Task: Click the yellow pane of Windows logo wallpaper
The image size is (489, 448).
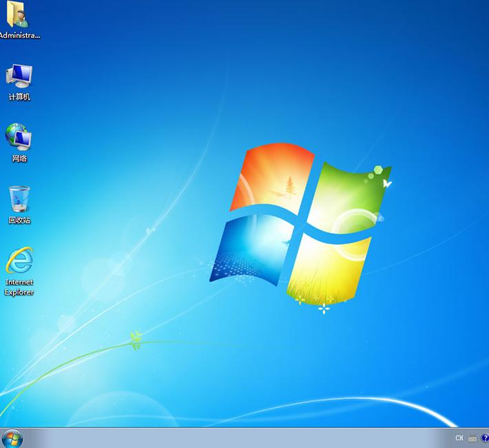Action: coord(327,265)
